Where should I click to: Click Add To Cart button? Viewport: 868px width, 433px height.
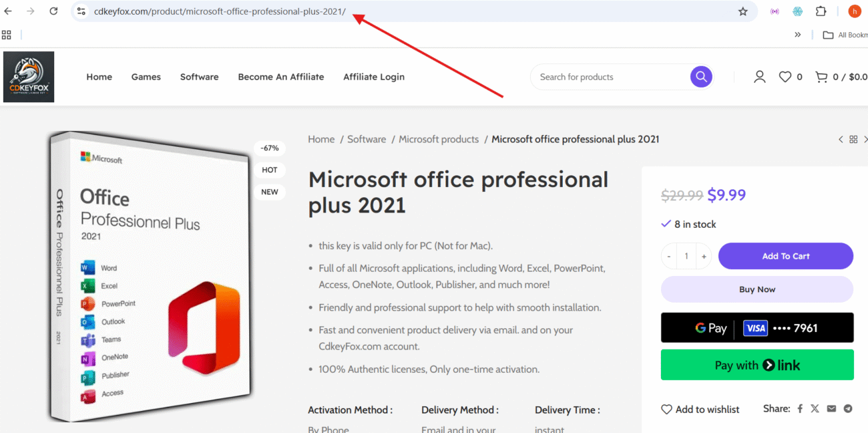pyautogui.click(x=785, y=256)
